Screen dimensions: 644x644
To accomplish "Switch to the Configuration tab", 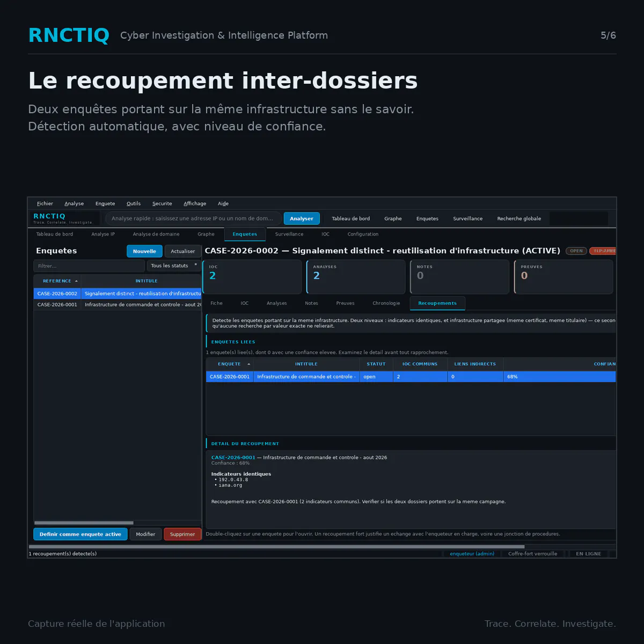I will (363, 234).
